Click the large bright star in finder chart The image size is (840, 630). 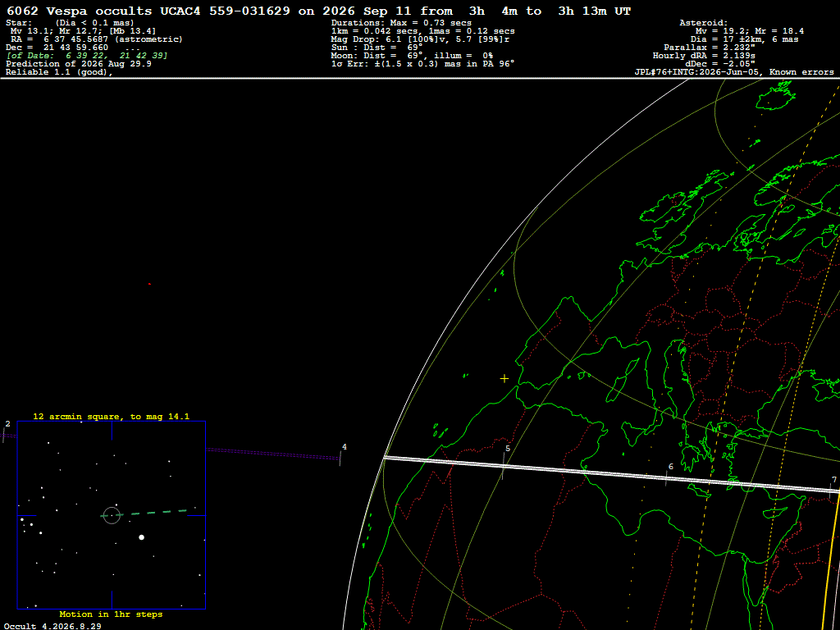(141, 536)
